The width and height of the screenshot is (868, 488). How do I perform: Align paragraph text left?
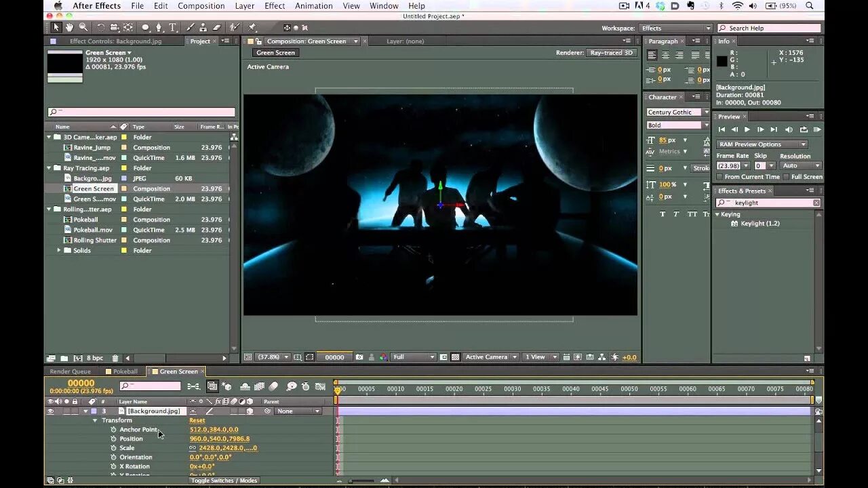tap(652, 55)
